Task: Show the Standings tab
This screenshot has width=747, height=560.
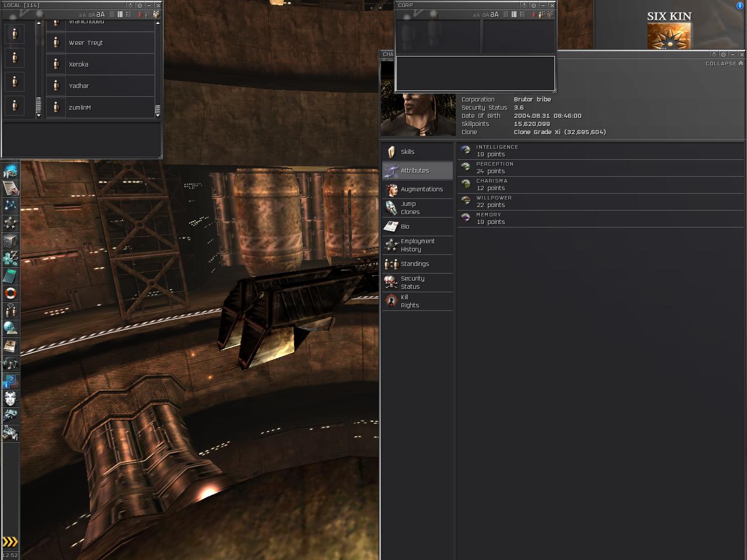Action: [417, 264]
